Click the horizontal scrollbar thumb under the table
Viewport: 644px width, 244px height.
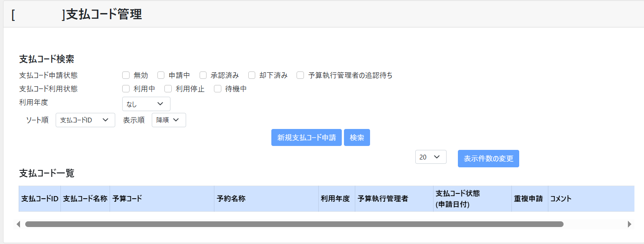point(294,224)
